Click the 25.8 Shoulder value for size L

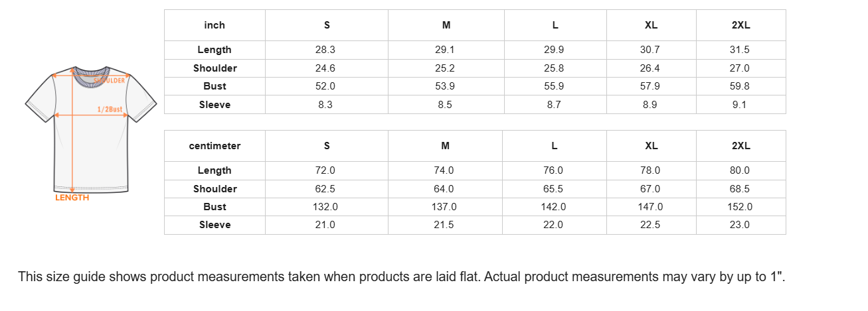pos(554,68)
